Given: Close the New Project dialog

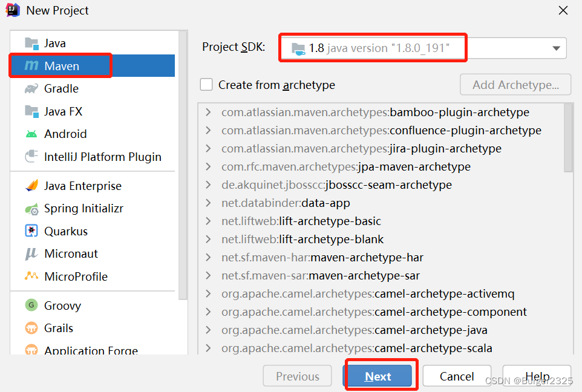Looking at the screenshot, I should pos(563,10).
